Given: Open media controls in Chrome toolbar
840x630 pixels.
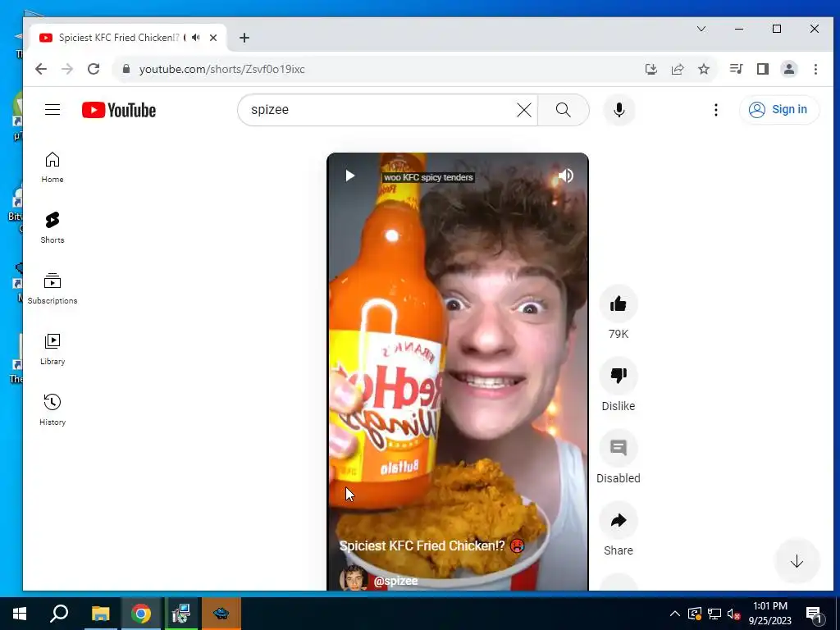Looking at the screenshot, I should 736,69.
